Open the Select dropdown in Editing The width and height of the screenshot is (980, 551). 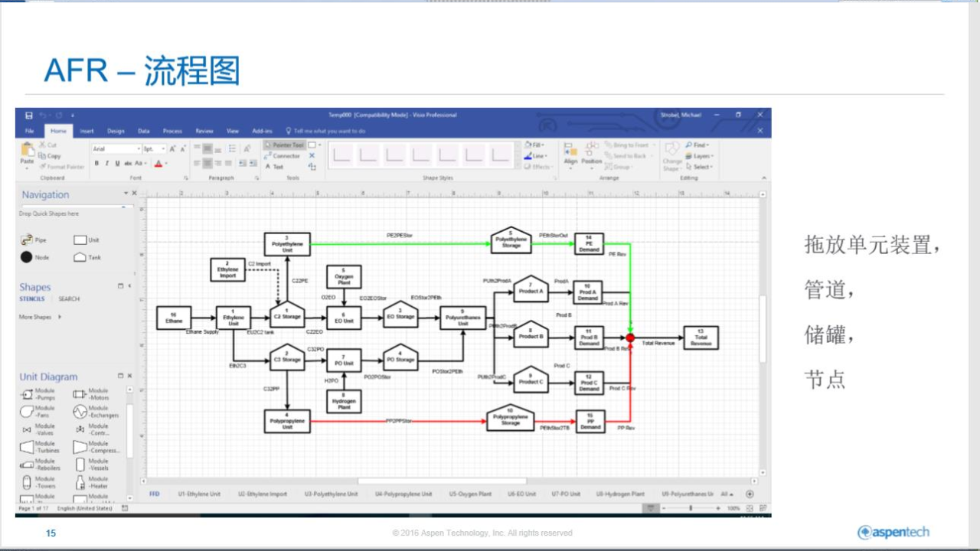[x=699, y=166]
